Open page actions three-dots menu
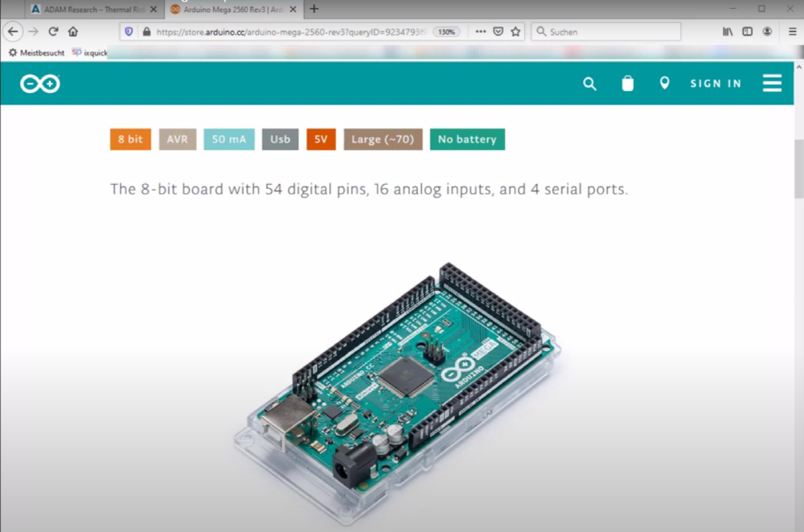 (481, 32)
